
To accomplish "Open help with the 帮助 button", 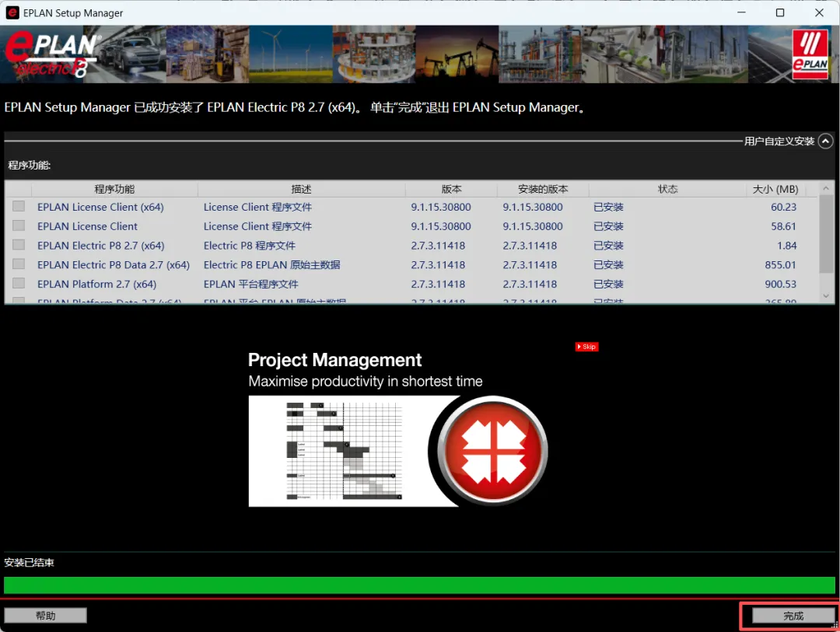I will click(46, 616).
